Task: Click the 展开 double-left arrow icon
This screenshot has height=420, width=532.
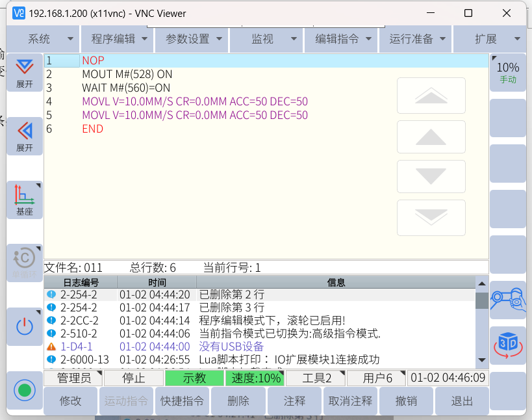Action: point(25,136)
